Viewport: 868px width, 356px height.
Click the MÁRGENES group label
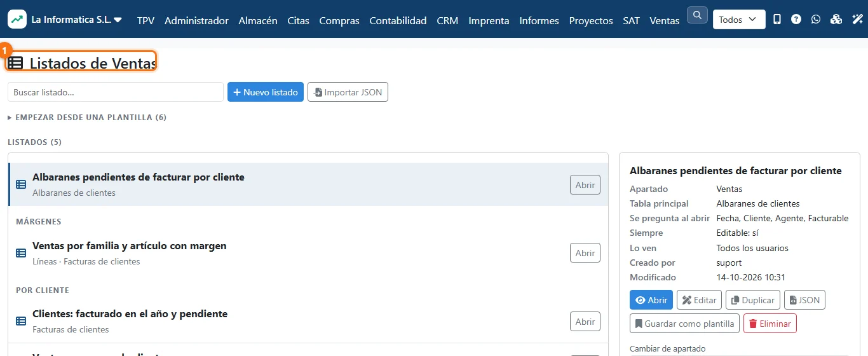pyautogui.click(x=39, y=222)
